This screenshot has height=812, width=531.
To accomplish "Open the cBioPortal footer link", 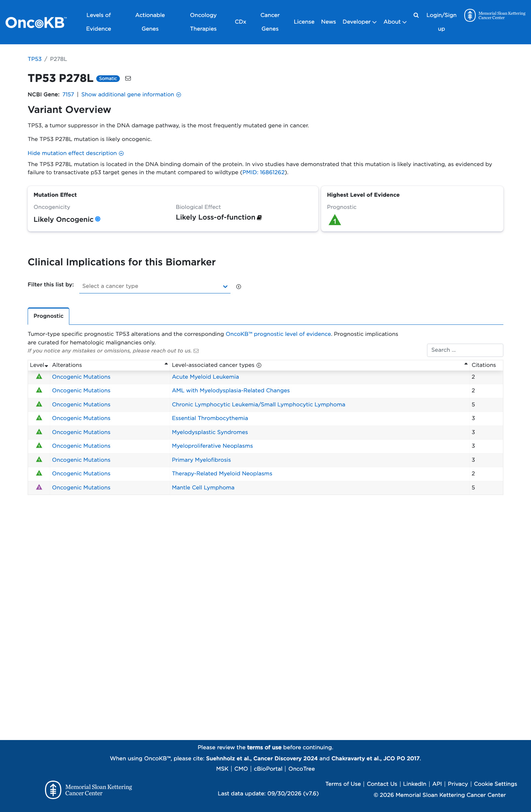I will click(x=268, y=769).
